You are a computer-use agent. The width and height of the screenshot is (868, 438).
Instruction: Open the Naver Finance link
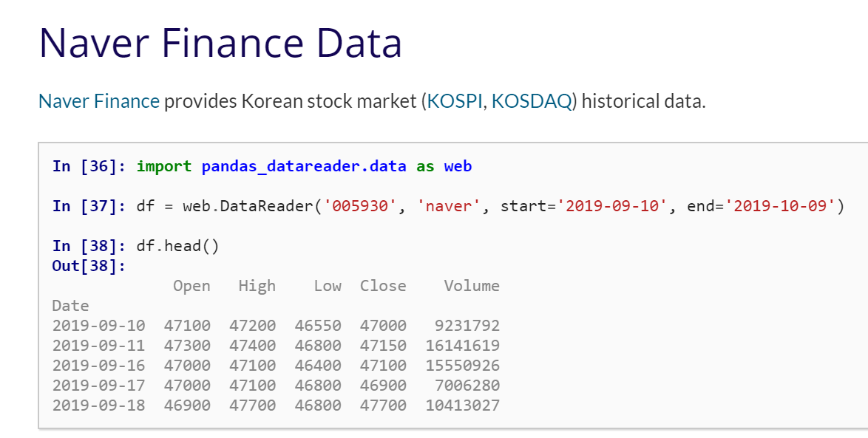[x=99, y=101]
